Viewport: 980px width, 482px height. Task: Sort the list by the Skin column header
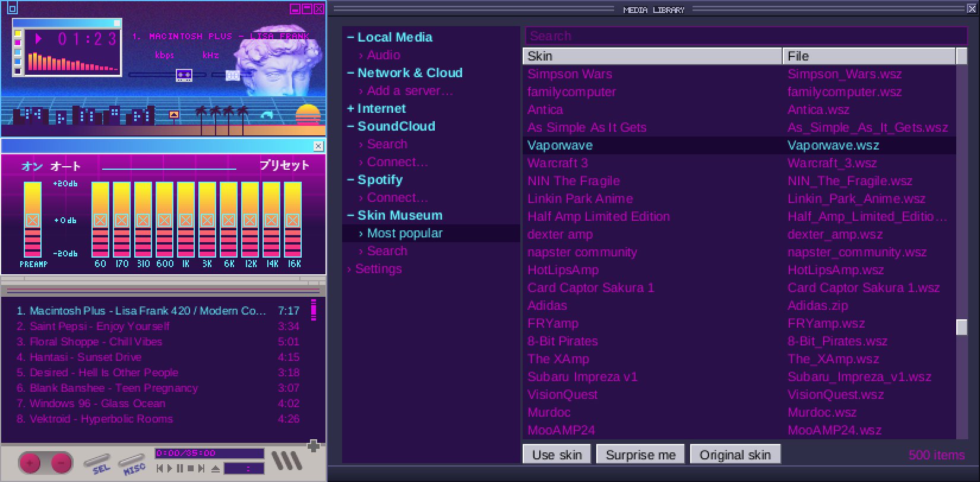pyautogui.click(x=652, y=56)
